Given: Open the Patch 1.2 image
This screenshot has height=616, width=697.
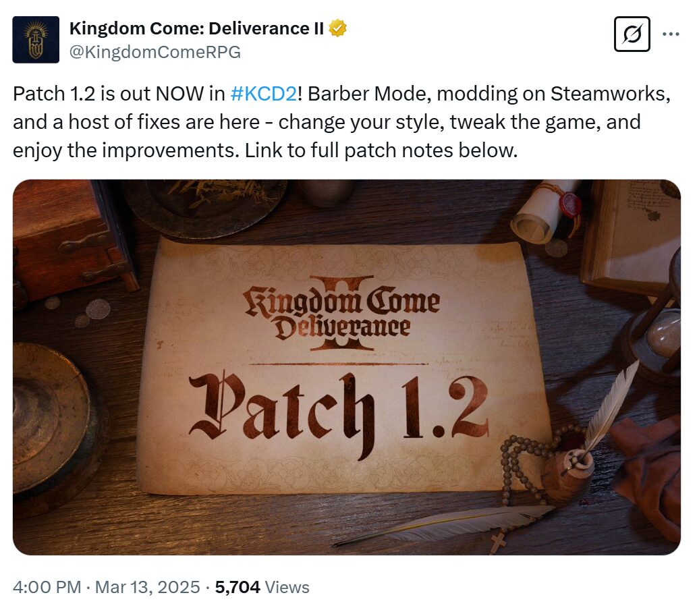Looking at the screenshot, I should (x=347, y=367).
